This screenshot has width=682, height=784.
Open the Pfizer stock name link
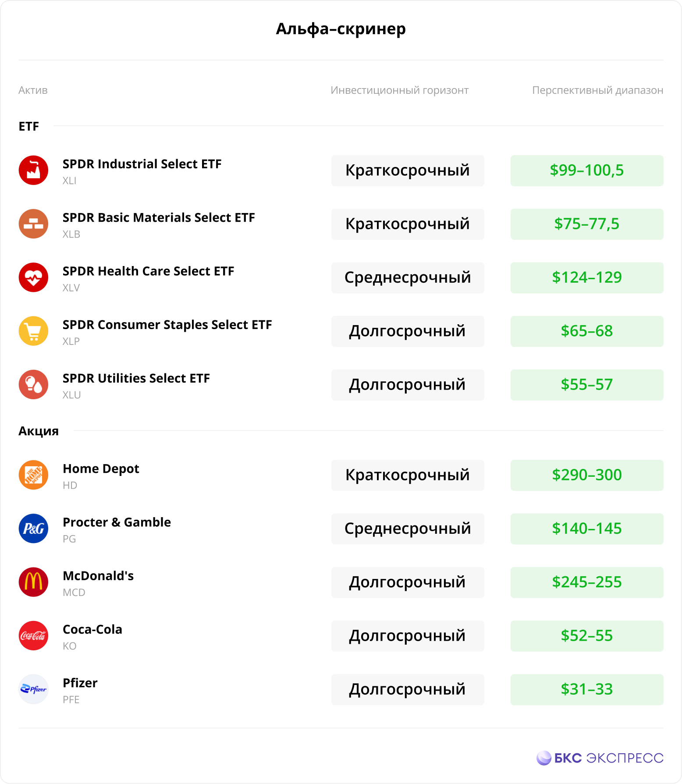click(80, 683)
